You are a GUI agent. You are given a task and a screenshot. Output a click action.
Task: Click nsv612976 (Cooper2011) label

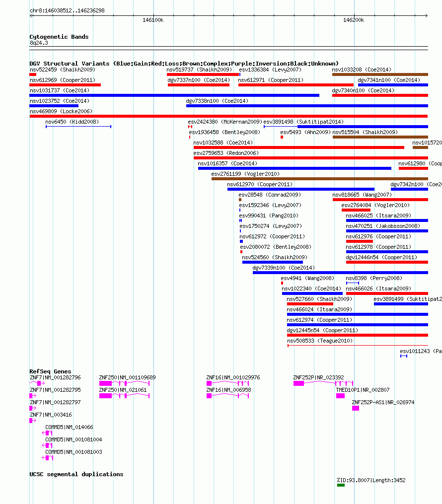click(378, 236)
